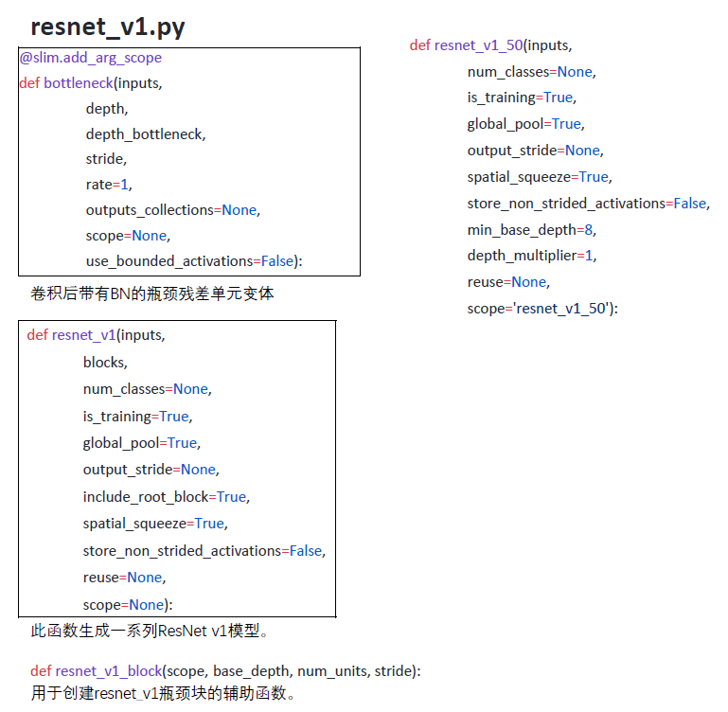This screenshot has height=712, width=728.
Task: Select 'def resnet_v1_50(inputs,' line
Action: tap(490, 45)
